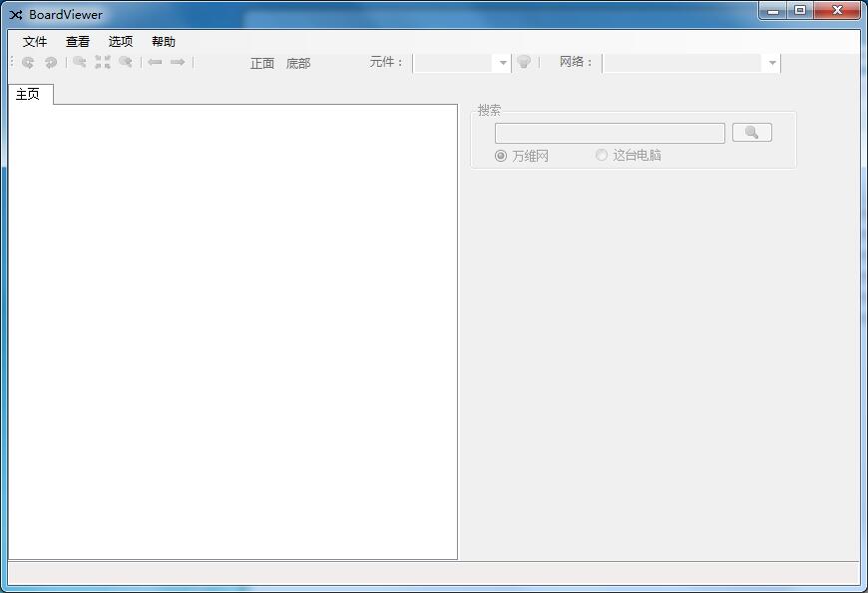868x593 pixels.
Task: Click the magnifier search button
Action: point(751,132)
